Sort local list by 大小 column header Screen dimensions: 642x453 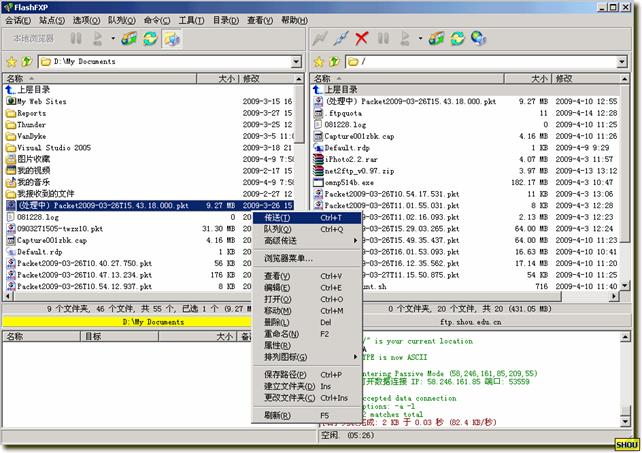[x=217, y=78]
